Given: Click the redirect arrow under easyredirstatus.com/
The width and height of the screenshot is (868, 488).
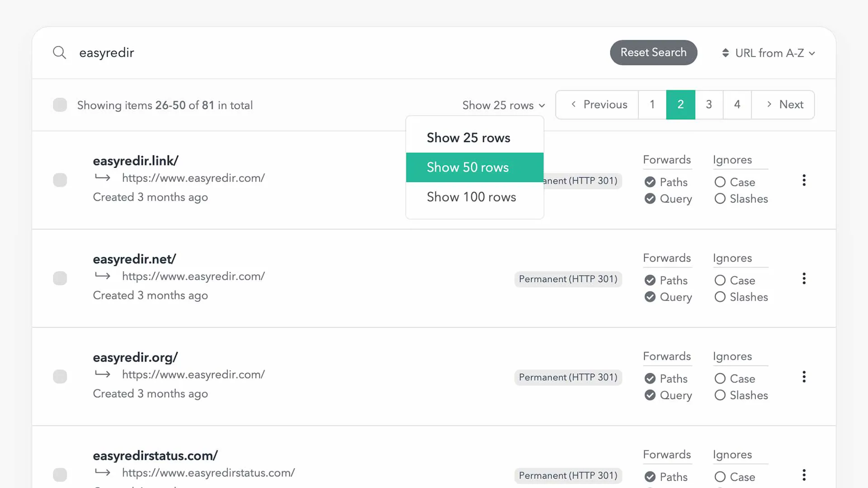Looking at the screenshot, I should click(x=103, y=472).
